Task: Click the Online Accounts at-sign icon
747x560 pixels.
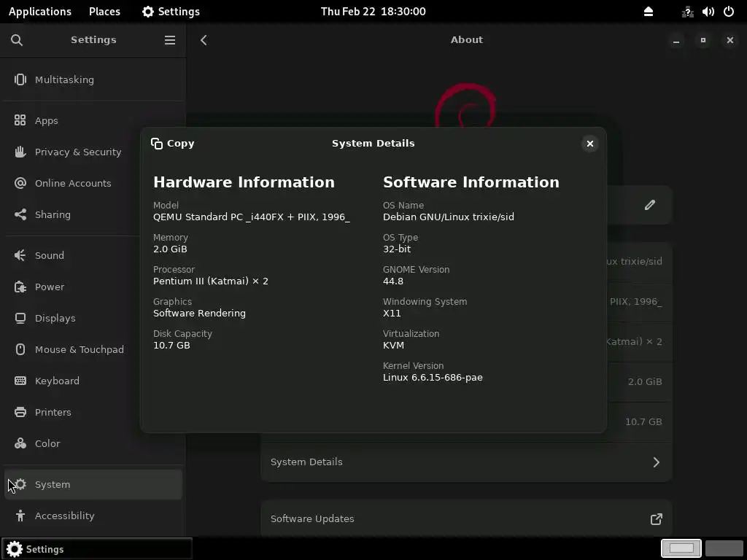Action: click(x=20, y=183)
